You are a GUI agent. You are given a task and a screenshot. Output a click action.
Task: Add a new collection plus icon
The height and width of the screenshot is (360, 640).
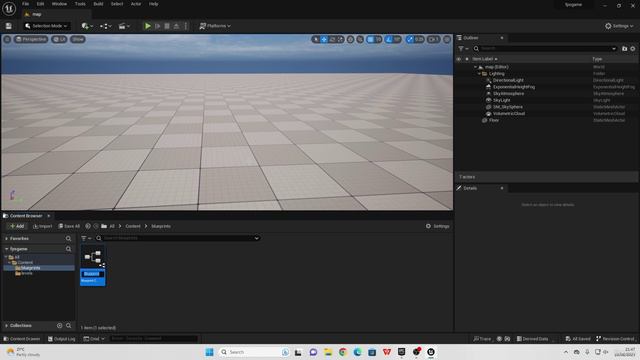tap(60, 326)
